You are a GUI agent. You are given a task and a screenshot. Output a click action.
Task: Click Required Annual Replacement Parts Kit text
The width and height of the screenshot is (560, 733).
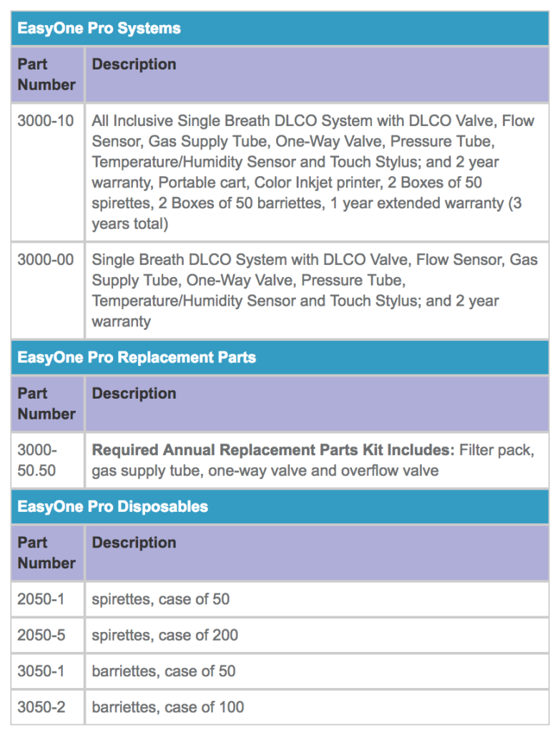272,450
